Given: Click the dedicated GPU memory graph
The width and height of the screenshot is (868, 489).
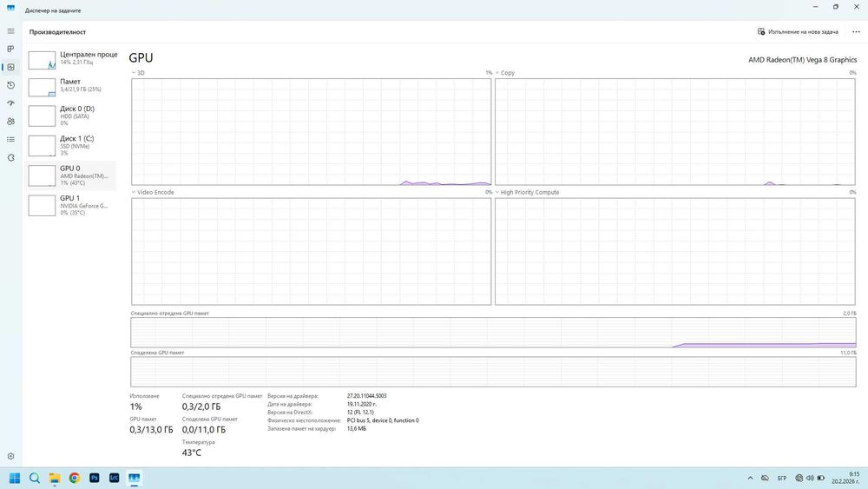Looking at the screenshot, I should coord(493,333).
